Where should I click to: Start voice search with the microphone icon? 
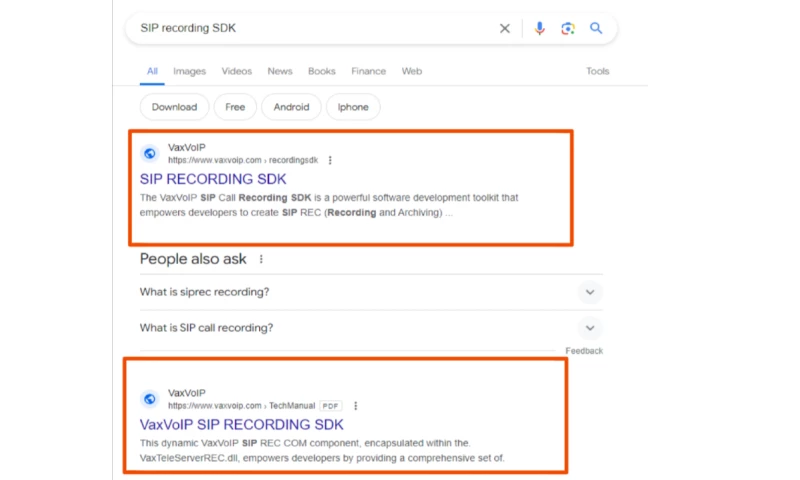[539, 29]
